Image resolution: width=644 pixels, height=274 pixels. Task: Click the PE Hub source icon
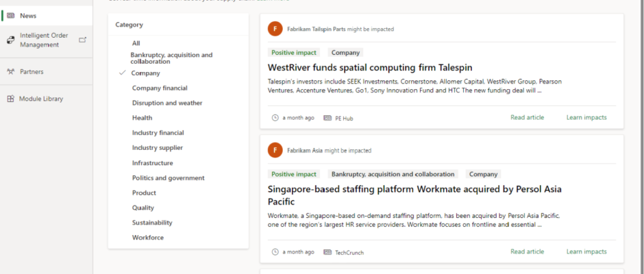[x=327, y=118]
